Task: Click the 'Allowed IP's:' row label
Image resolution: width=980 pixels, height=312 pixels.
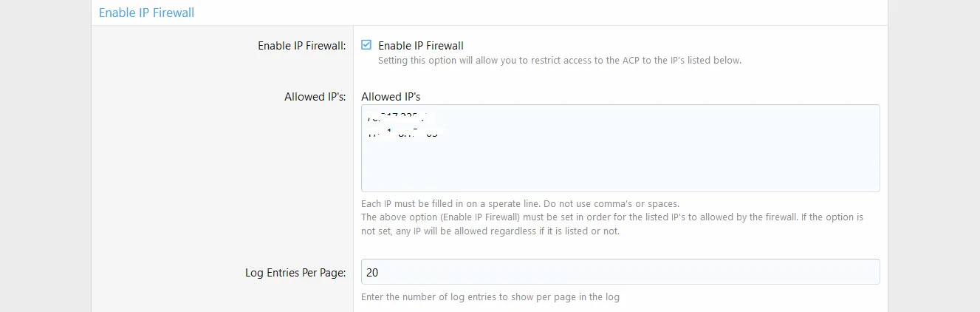Action: 315,97
